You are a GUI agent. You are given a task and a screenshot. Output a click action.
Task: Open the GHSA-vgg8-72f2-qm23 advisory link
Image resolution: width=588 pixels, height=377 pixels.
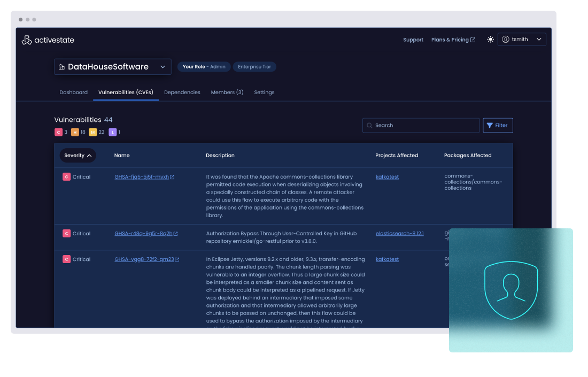pos(144,259)
